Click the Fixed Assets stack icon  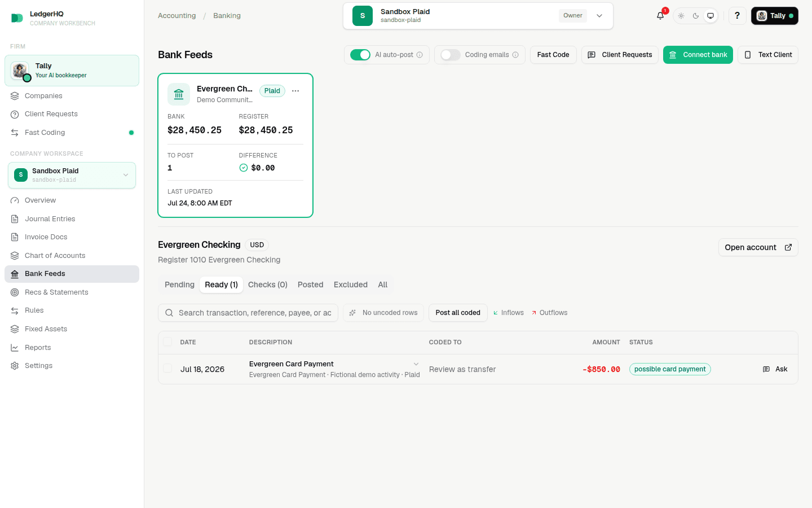[15, 329]
